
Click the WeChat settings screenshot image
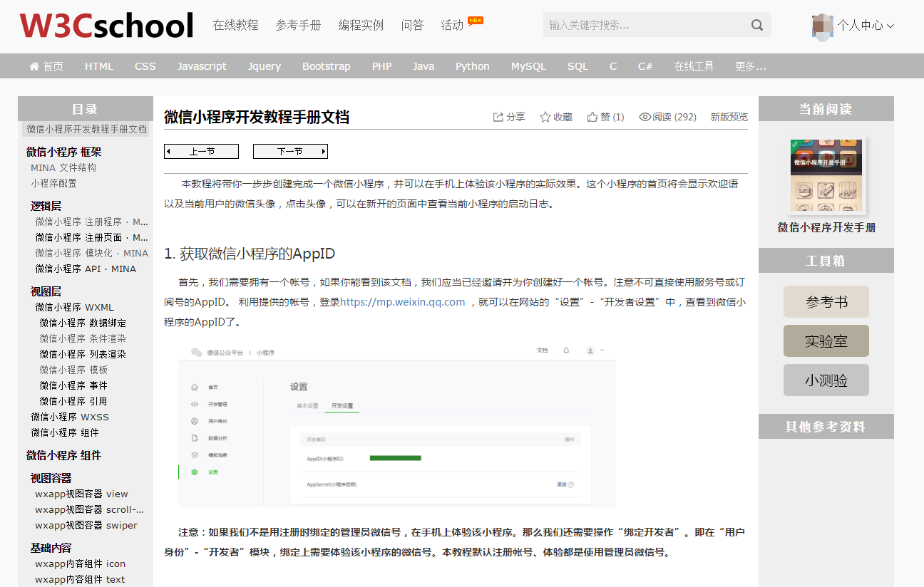397,425
